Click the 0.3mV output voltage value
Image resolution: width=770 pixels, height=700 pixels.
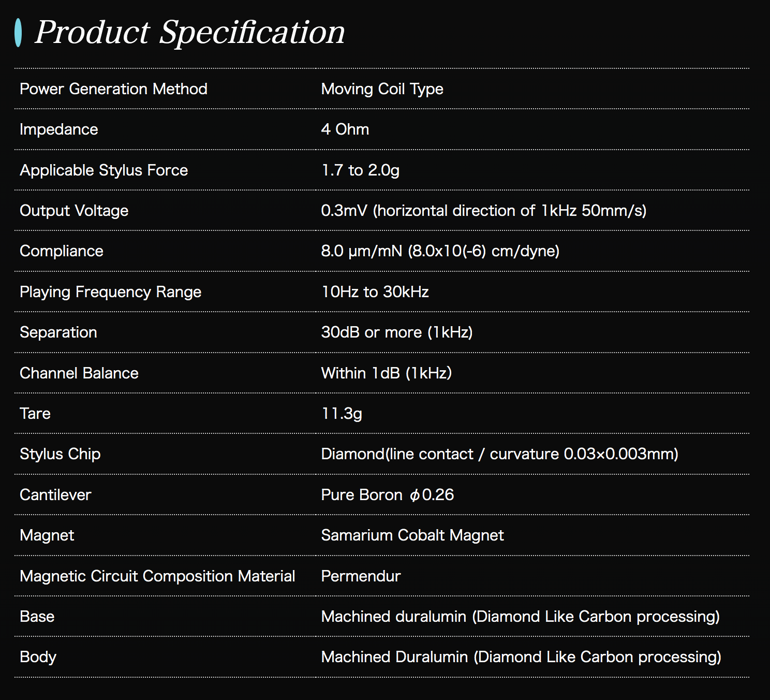[483, 211]
